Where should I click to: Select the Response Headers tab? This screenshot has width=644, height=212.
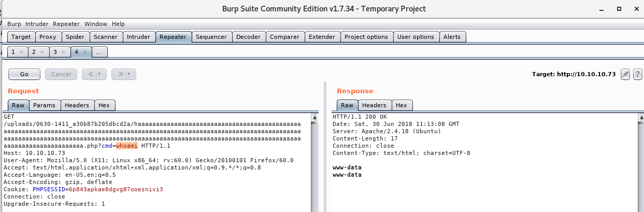pos(374,105)
